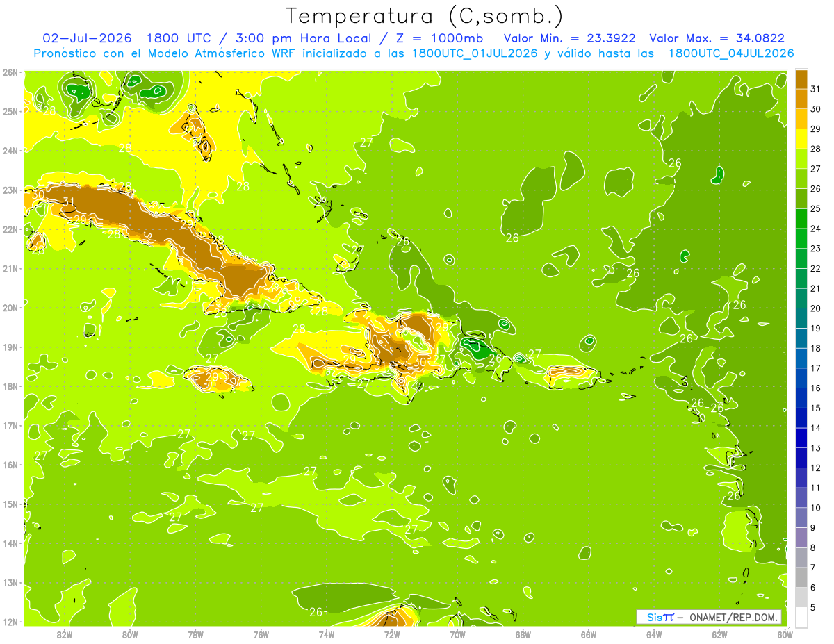The image size is (834, 644).
Task: Click the dark blue swatch between 13 and 14
Action: (x=801, y=438)
